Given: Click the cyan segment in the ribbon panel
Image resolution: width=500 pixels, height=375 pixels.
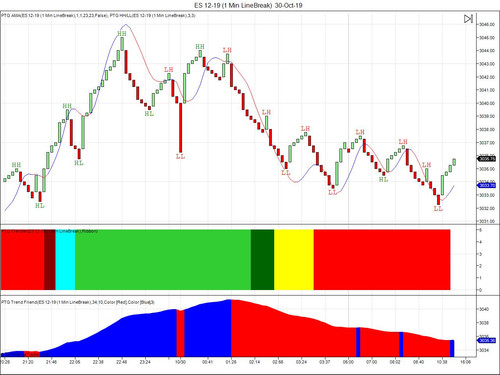Looking at the screenshot, I should click(65, 260).
